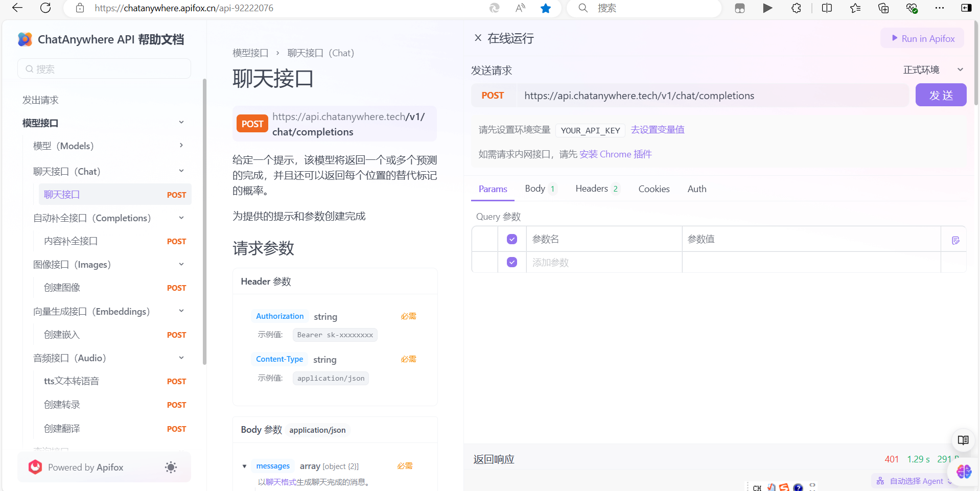The height and width of the screenshot is (491, 980).
Task: Click the 聊天接口 (Chat) breadcrumb
Action: click(x=320, y=53)
